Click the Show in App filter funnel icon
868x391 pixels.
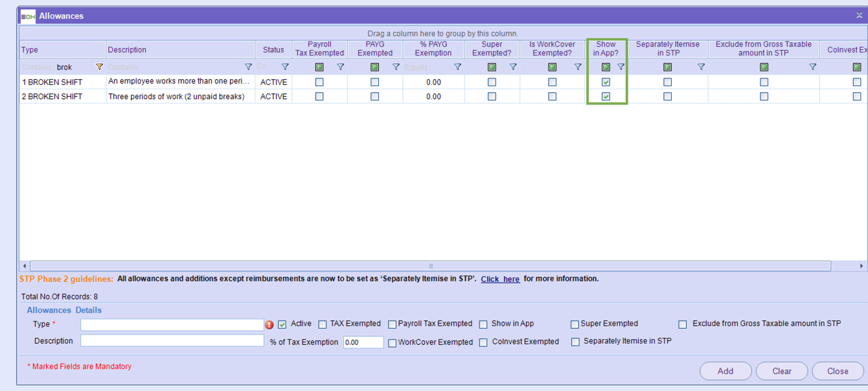pos(621,67)
